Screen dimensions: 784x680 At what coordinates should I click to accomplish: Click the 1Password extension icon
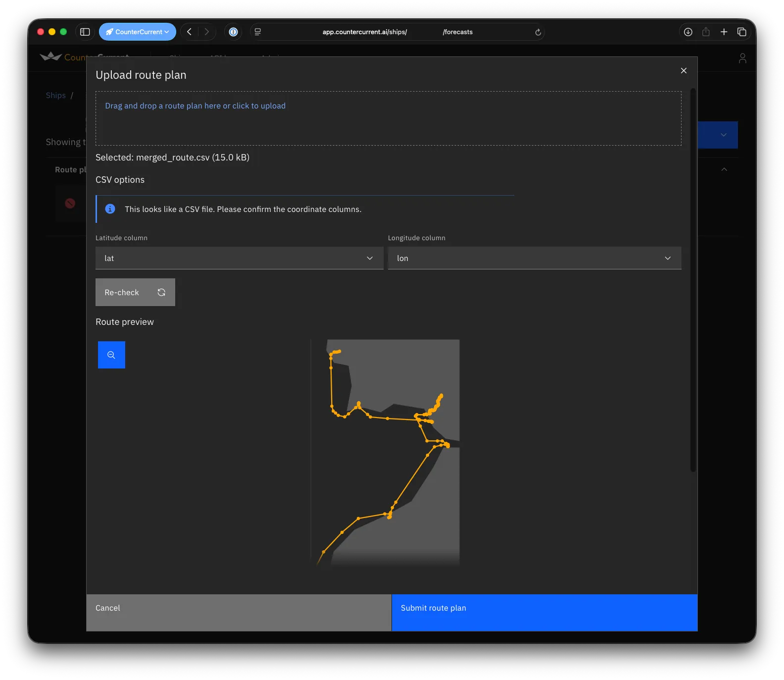coord(234,32)
